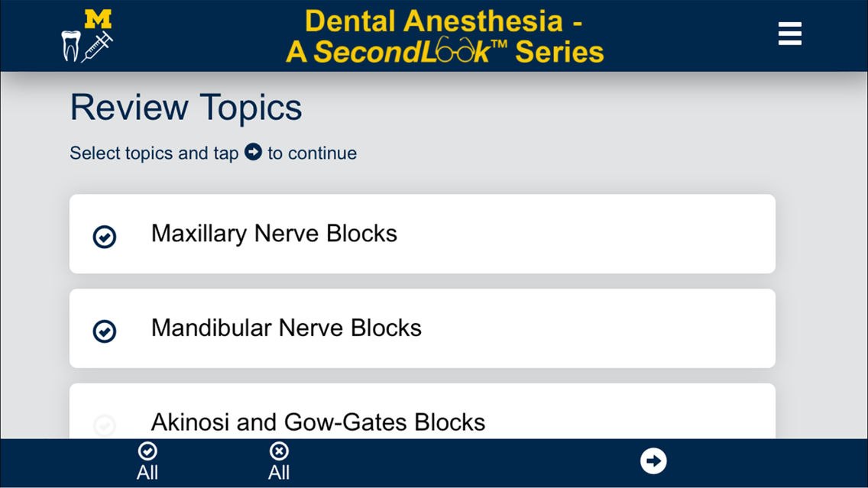The width and height of the screenshot is (868, 488).
Task: Select the Maxillary Nerve Blocks topic label
Action: coord(274,233)
